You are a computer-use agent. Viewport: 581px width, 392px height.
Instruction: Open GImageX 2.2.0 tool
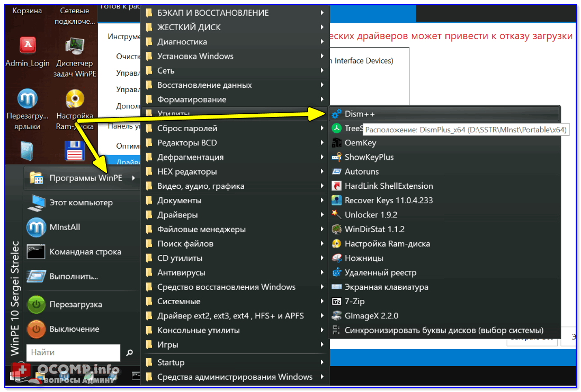click(371, 316)
